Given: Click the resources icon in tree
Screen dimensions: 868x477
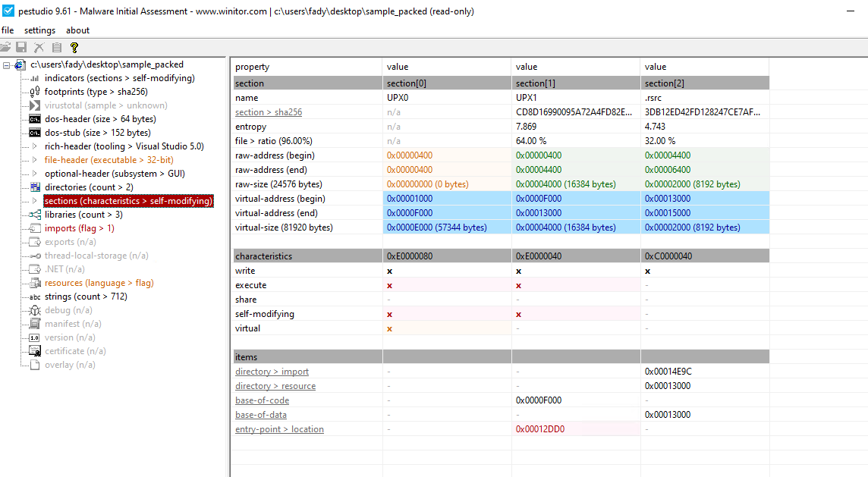Looking at the screenshot, I should [x=35, y=283].
